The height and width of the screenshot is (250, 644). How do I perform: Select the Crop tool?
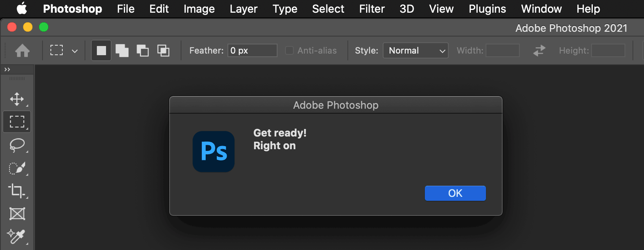[17, 191]
